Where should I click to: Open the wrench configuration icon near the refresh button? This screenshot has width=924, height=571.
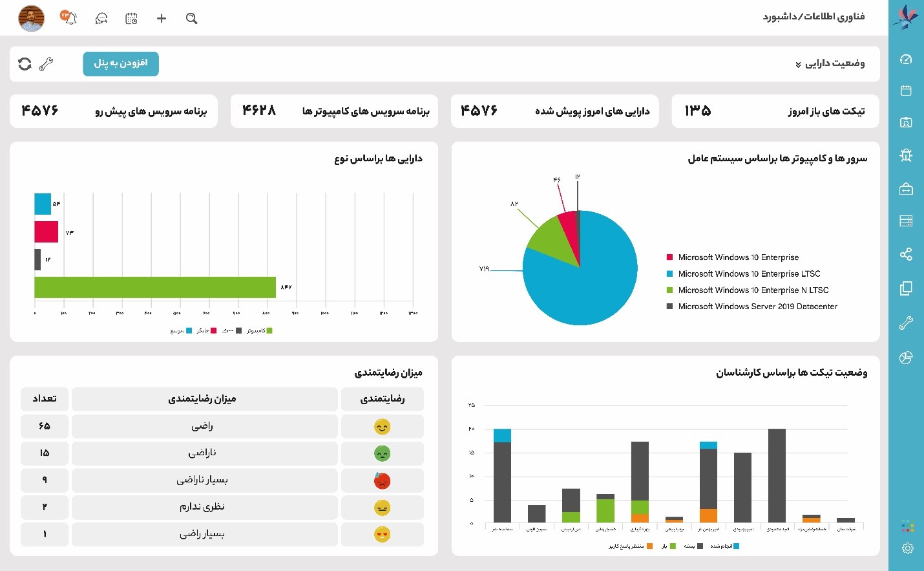[46, 65]
